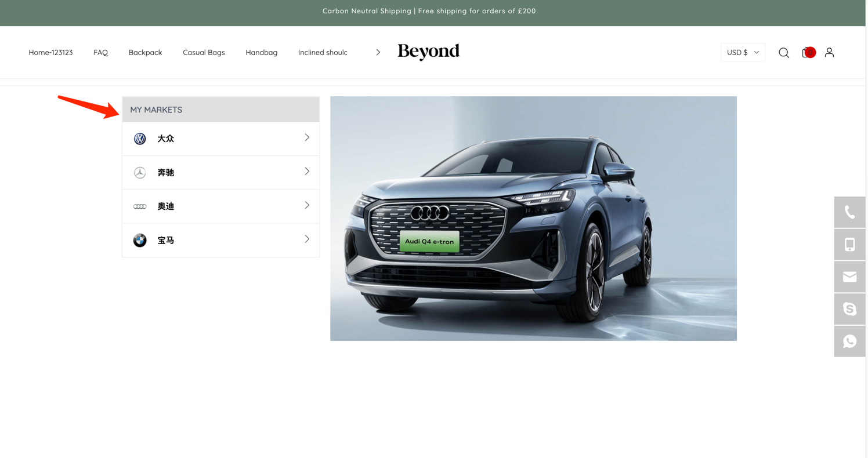Click the mobile device floating icon
The height and width of the screenshot is (458, 868).
pos(849,245)
